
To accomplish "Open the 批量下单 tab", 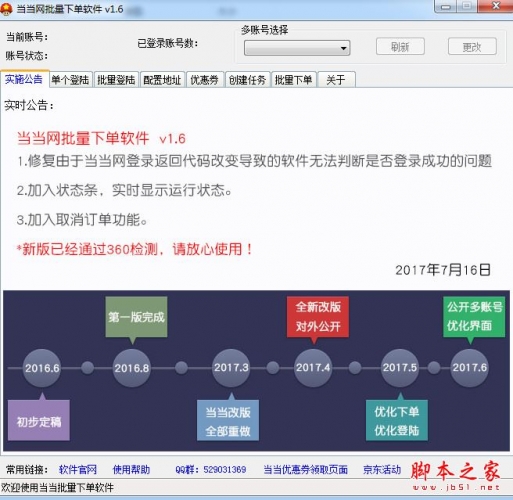I will click(293, 80).
